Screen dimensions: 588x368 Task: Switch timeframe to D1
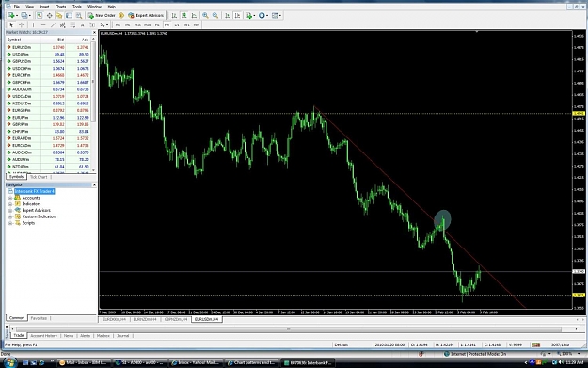[x=177, y=24]
